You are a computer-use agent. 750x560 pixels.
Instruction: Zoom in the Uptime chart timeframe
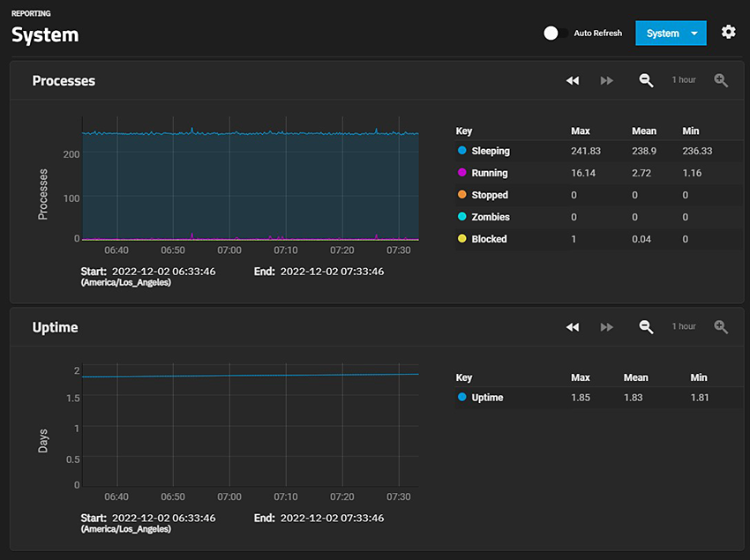pyautogui.click(x=721, y=327)
